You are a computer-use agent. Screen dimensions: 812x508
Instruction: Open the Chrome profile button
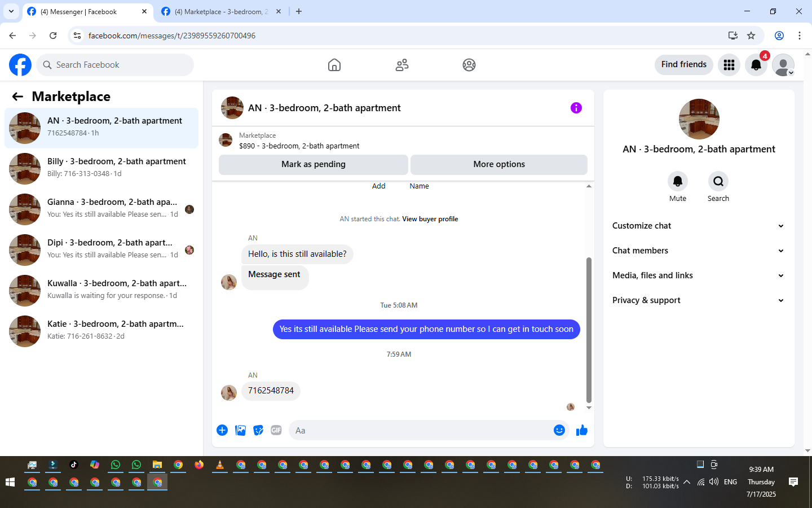click(779, 36)
